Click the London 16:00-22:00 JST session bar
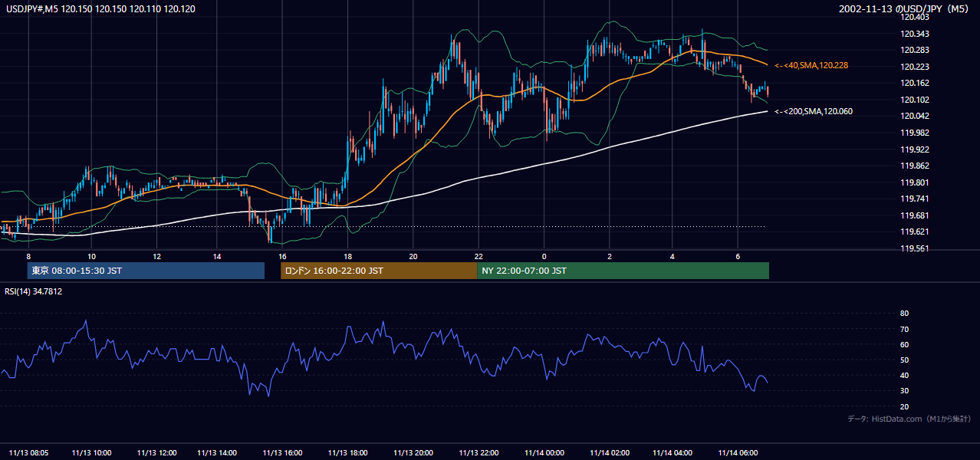 pyautogui.click(x=379, y=271)
